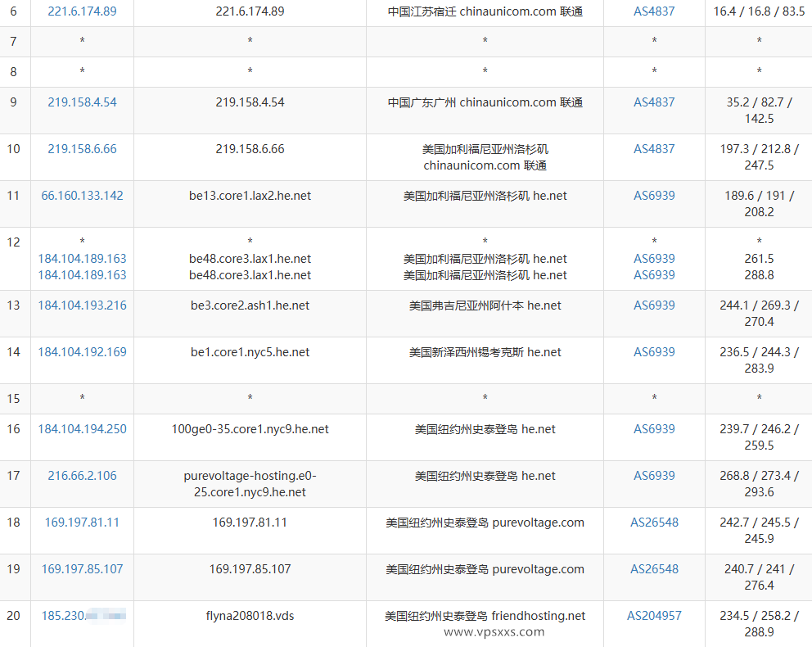Screen dimensions: 812x647
Task: Open the 184.104.194.250 IP link
Action: click(x=82, y=429)
